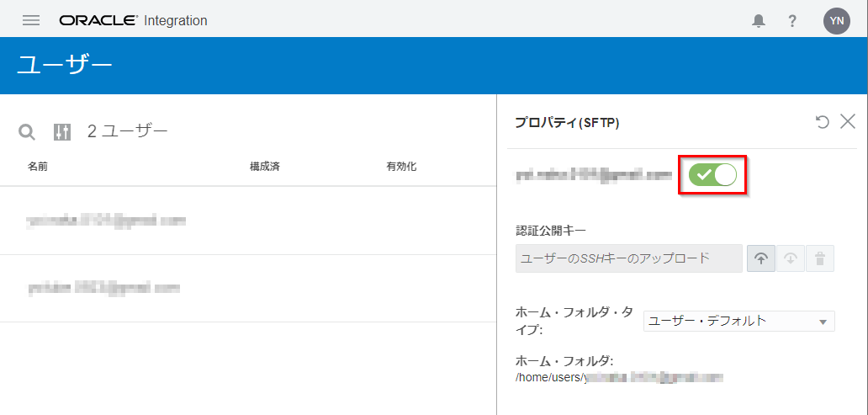Click the Oracle Integration logo
The width and height of the screenshot is (868, 415).
pyautogui.click(x=133, y=20)
